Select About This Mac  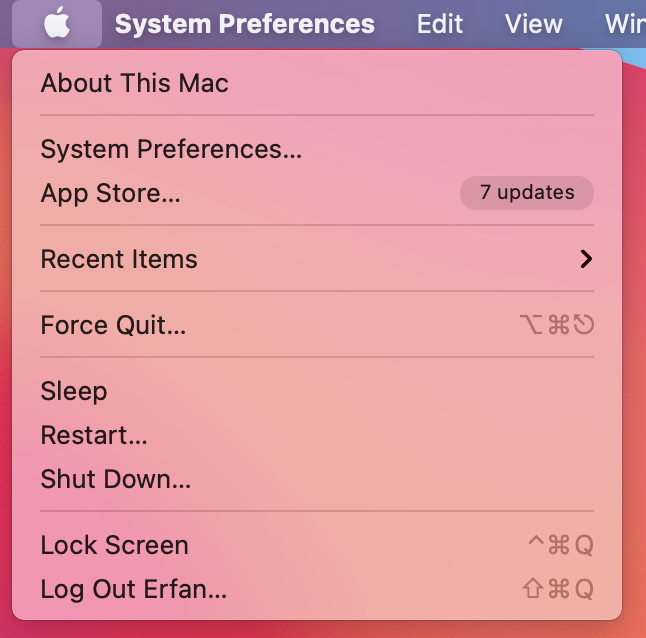coord(134,83)
